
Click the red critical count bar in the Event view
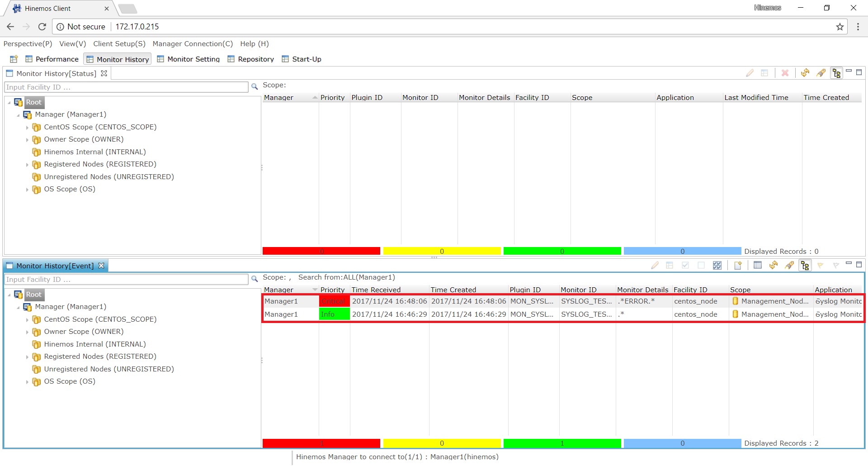coord(321,443)
